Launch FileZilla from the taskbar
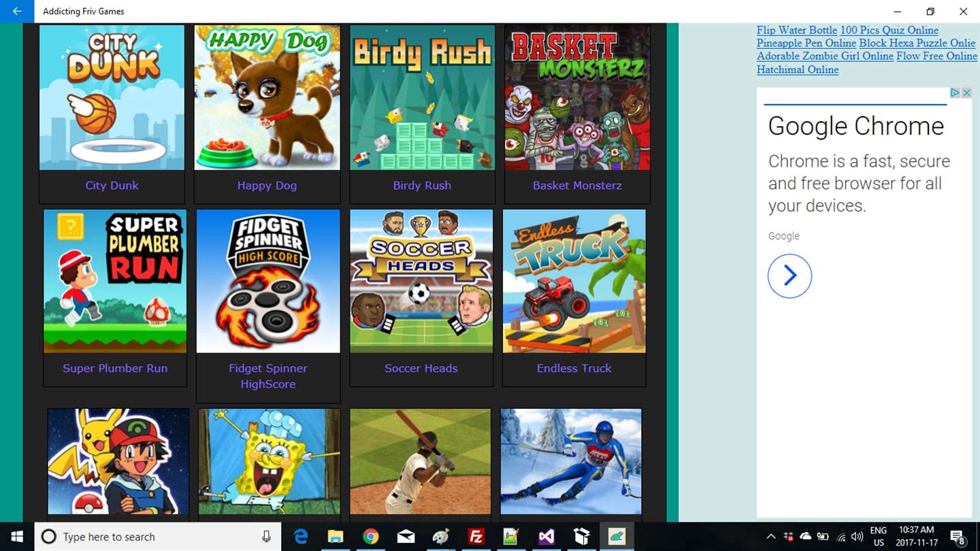 click(476, 537)
